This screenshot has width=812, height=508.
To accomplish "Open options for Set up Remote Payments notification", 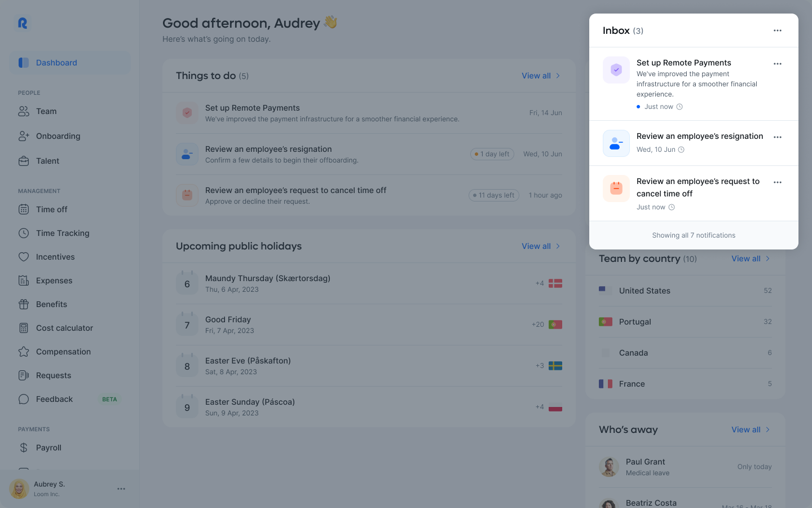I will pos(778,64).
